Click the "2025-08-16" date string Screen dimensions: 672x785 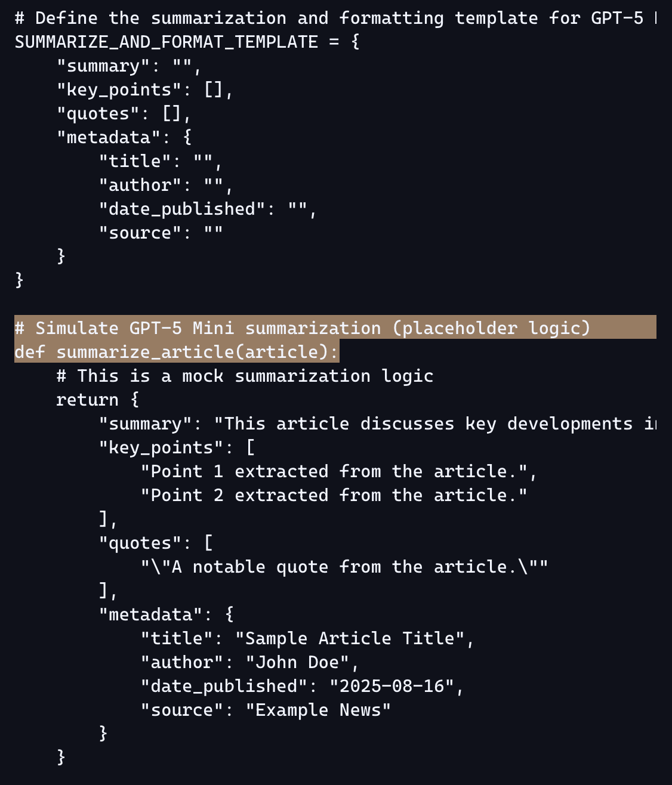392,686
